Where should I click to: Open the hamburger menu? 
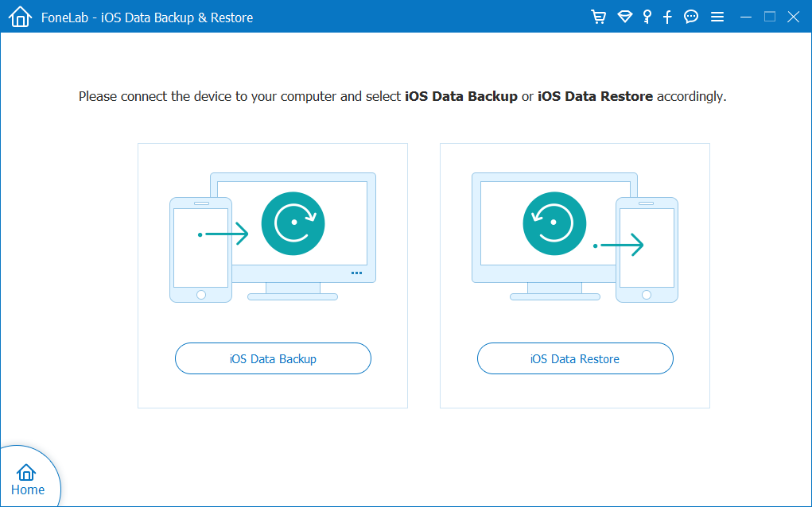(x=717, y=17)
